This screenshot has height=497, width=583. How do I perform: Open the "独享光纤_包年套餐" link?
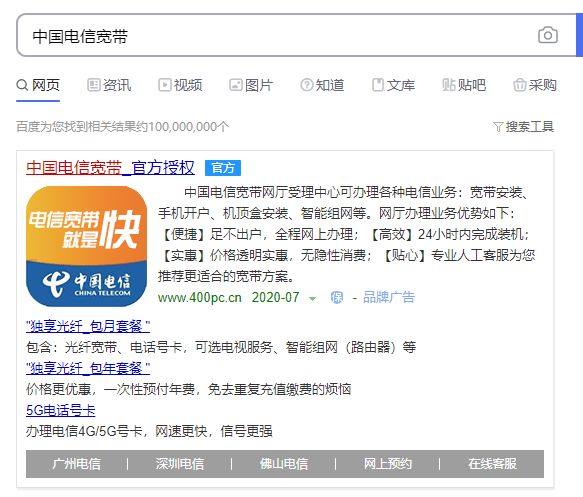tap(88, 368)
